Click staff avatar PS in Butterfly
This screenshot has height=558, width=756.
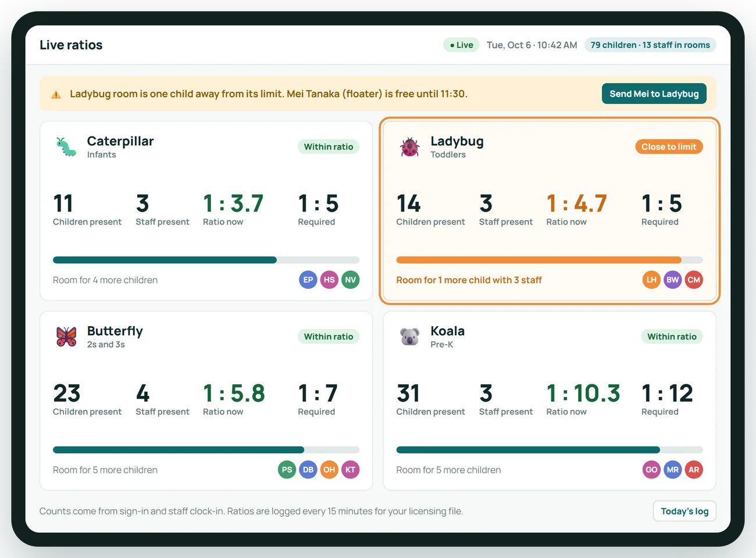coord(287,470)
